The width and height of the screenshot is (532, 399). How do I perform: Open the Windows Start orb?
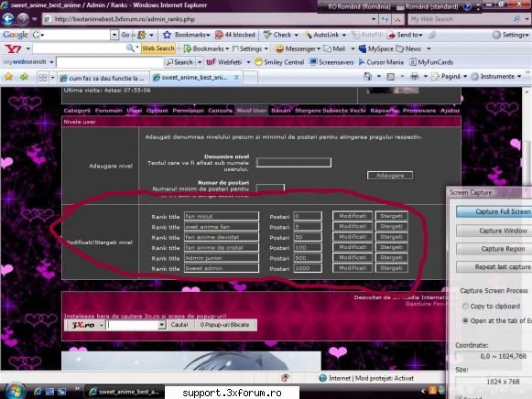(15, 391)
